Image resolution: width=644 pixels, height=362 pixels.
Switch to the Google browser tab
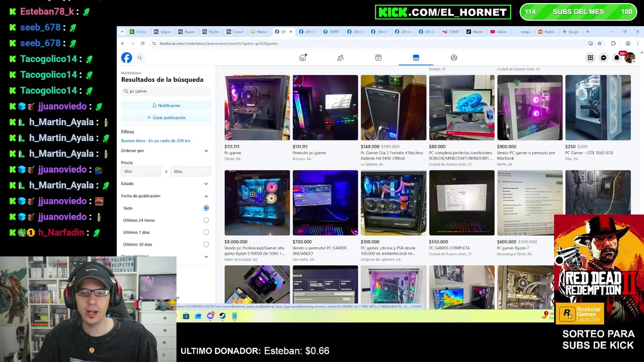tap(571, 32)
